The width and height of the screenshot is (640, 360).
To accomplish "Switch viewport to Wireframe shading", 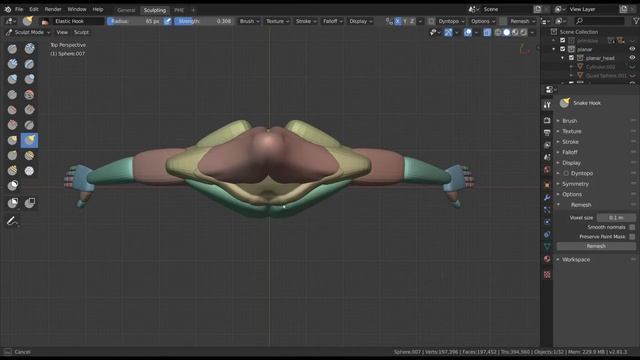I will point(498,32).
